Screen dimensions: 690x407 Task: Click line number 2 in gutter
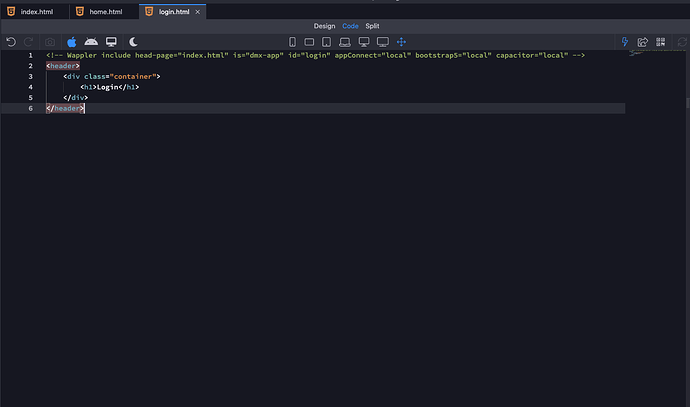[x=30, y=66]
